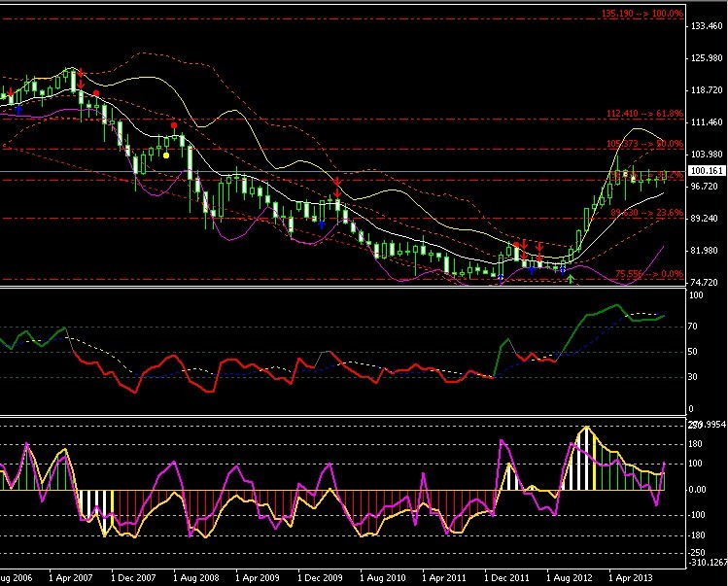Screen dimensions: 728x586
Task: Click the 180 level on bottom indicator scale
Action: coord(695,444)
